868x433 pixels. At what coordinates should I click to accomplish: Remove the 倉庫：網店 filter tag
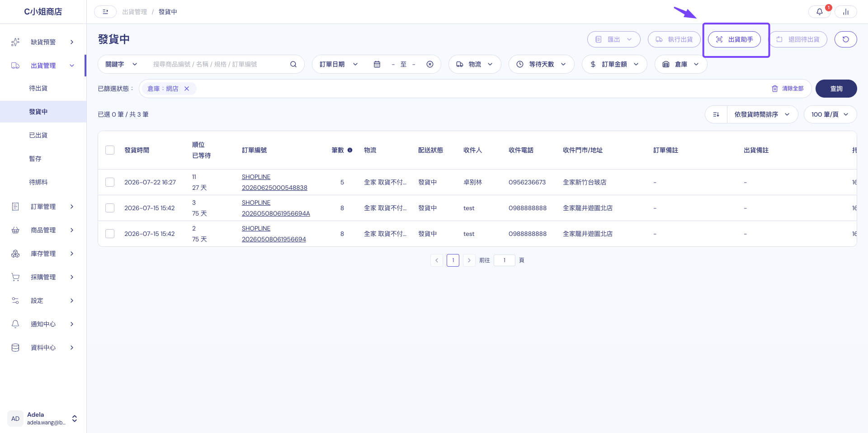(187, 89)
